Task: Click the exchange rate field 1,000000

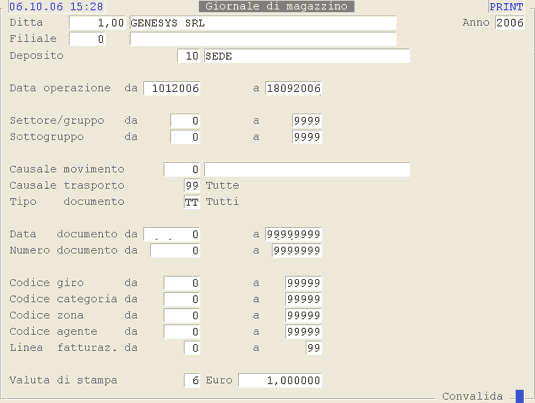Action: pyautogui.click(x=280, y=380)
